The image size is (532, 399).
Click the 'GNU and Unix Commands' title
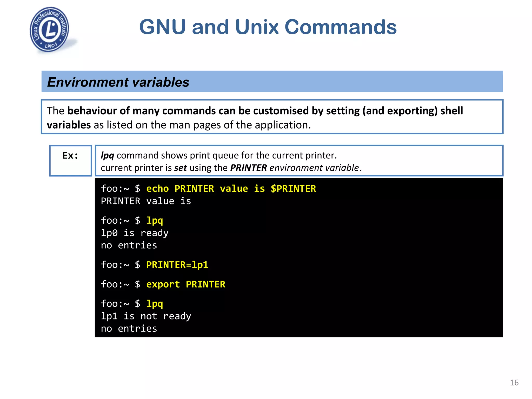[x=268, y=27]
